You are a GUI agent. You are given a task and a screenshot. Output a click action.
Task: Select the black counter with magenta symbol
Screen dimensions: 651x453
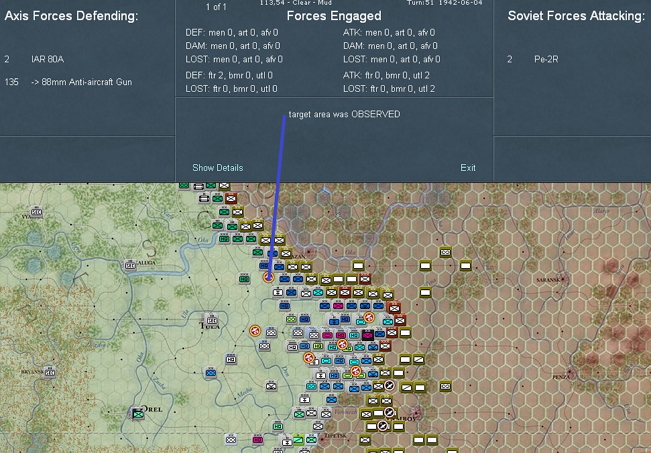[x=368, y=335]
